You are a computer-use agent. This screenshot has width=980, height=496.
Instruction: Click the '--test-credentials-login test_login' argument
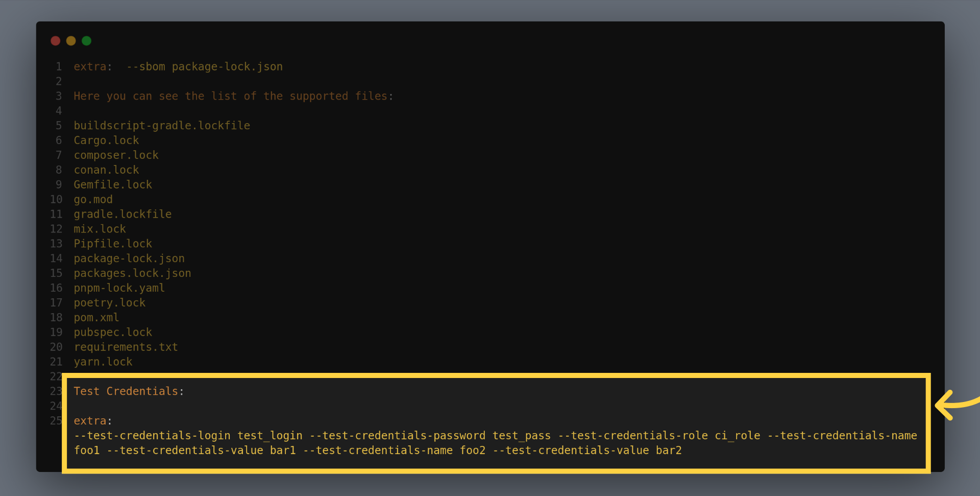(x=188, y=436)
